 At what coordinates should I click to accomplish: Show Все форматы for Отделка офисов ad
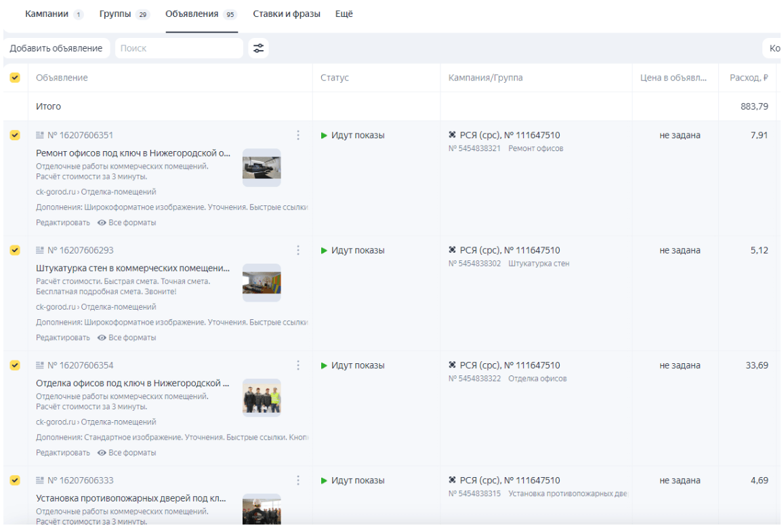127,453
